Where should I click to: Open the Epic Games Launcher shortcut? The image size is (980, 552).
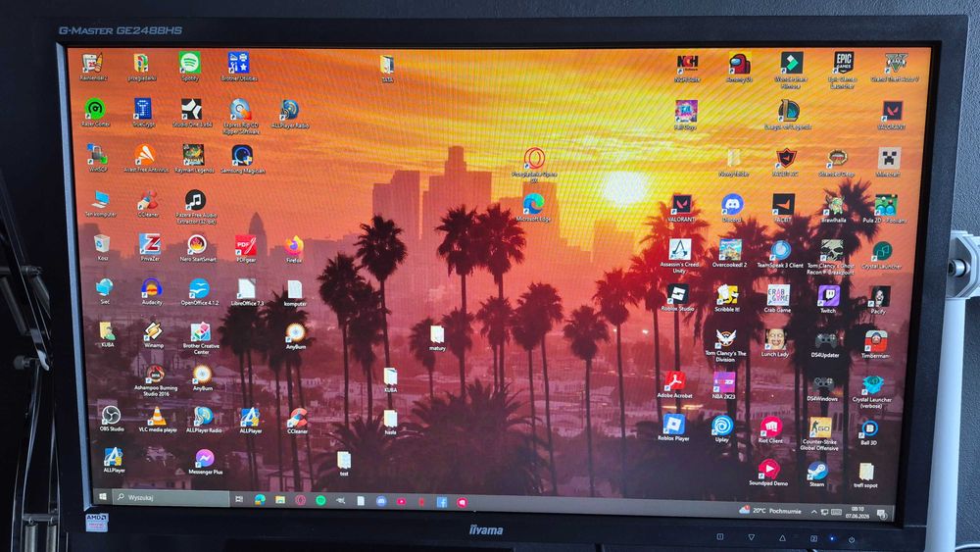pos(843,70)
